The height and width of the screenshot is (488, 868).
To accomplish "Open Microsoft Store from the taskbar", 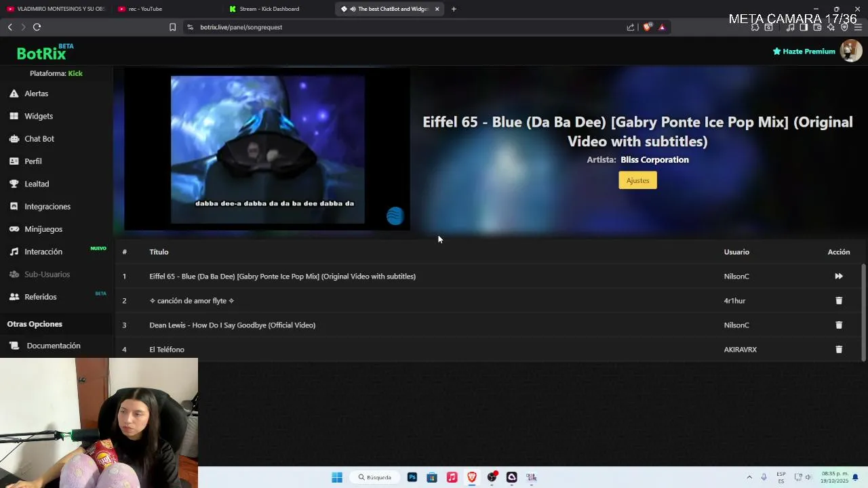I will 431,477.
